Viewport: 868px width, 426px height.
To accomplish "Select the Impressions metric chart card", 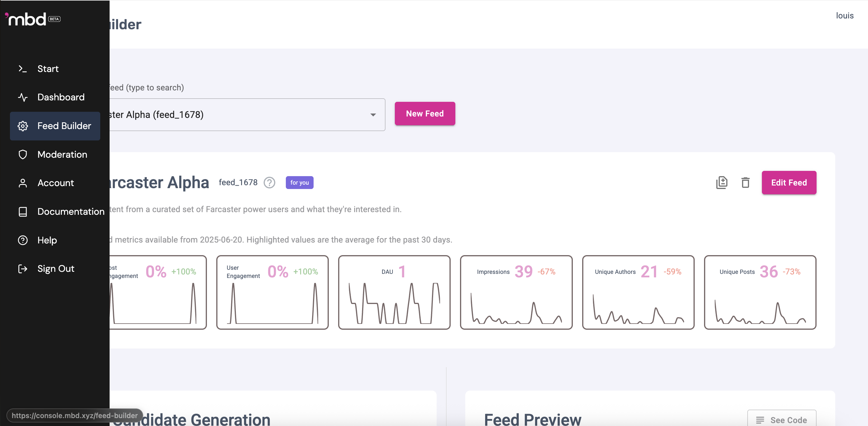I will 516,292.
